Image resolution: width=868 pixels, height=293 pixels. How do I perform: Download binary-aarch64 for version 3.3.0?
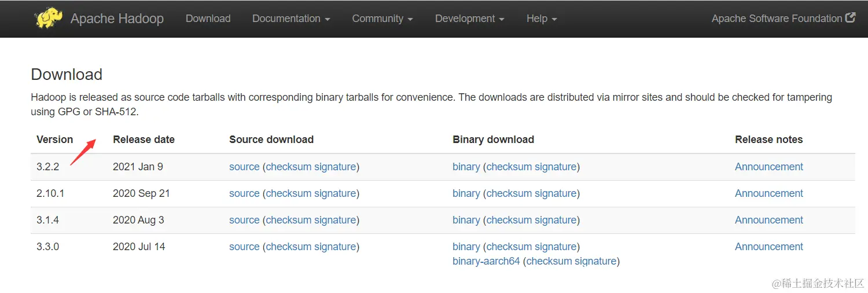(x=486, y=261)
